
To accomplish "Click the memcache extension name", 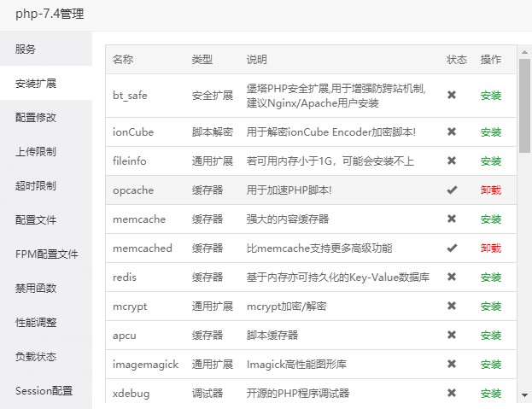I will [139, 219].
